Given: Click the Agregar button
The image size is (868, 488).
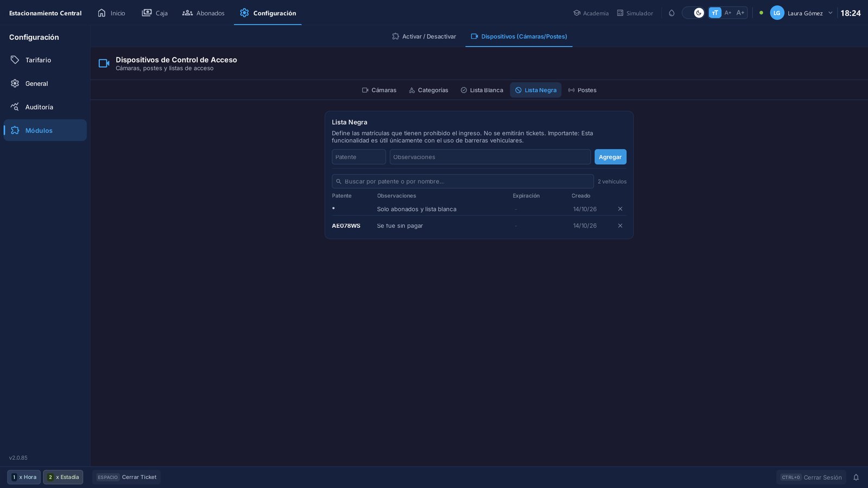Looking at the screenshot, I should pos(610,157).
